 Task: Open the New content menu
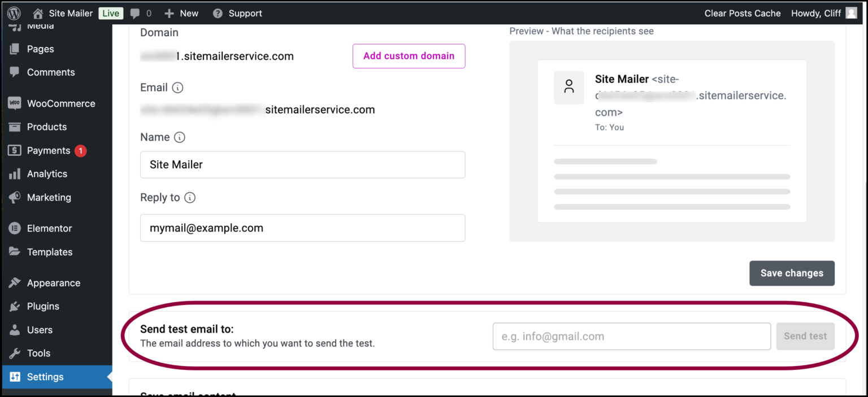(181, 13)
